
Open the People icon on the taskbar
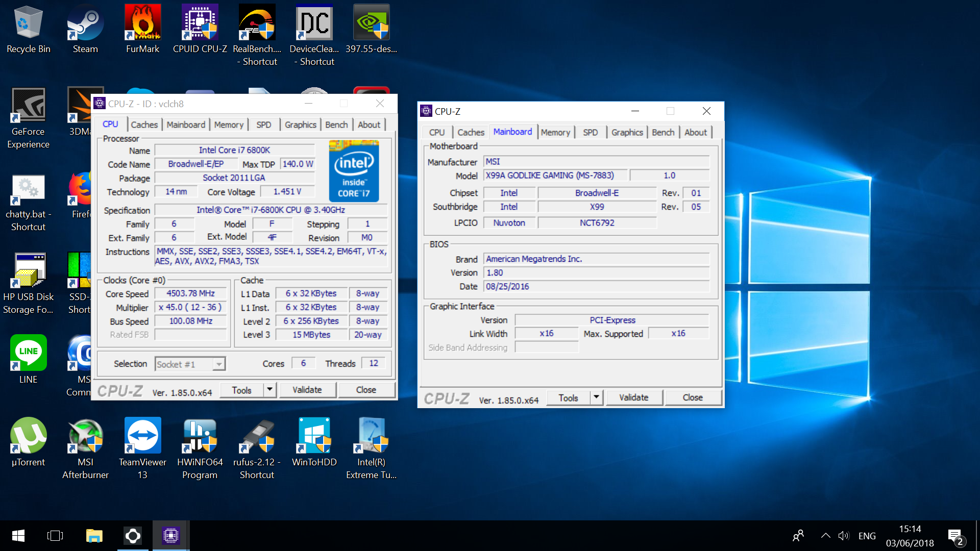[798, 536]
